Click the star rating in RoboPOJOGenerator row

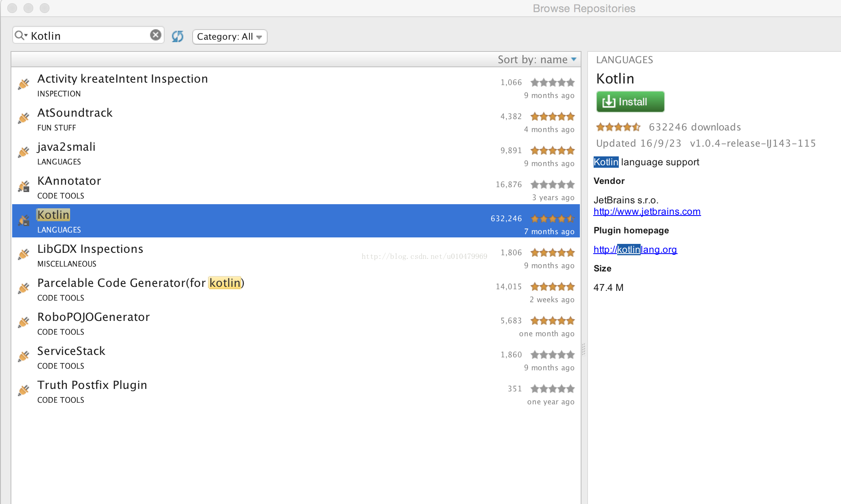click(x=553, y=321)
